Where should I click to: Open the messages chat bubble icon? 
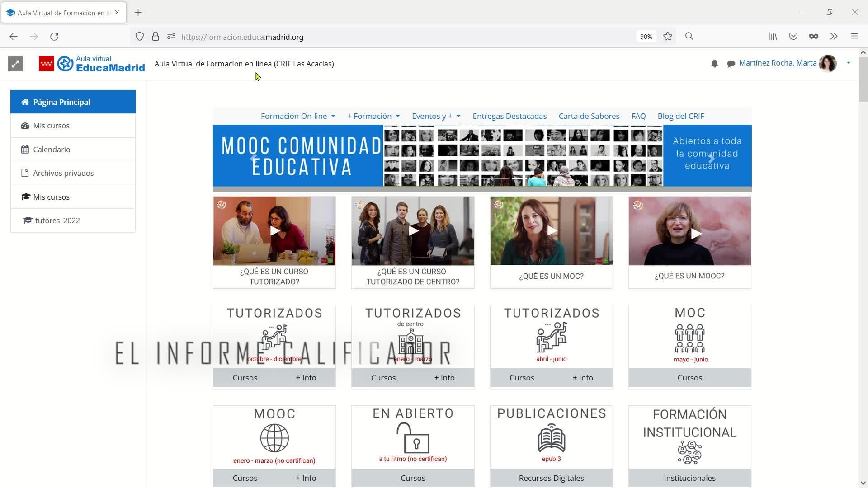click(731, 64)
